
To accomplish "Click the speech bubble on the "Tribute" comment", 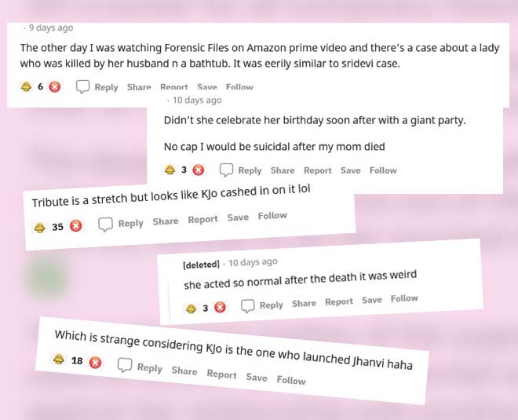I will coord(105,225).
